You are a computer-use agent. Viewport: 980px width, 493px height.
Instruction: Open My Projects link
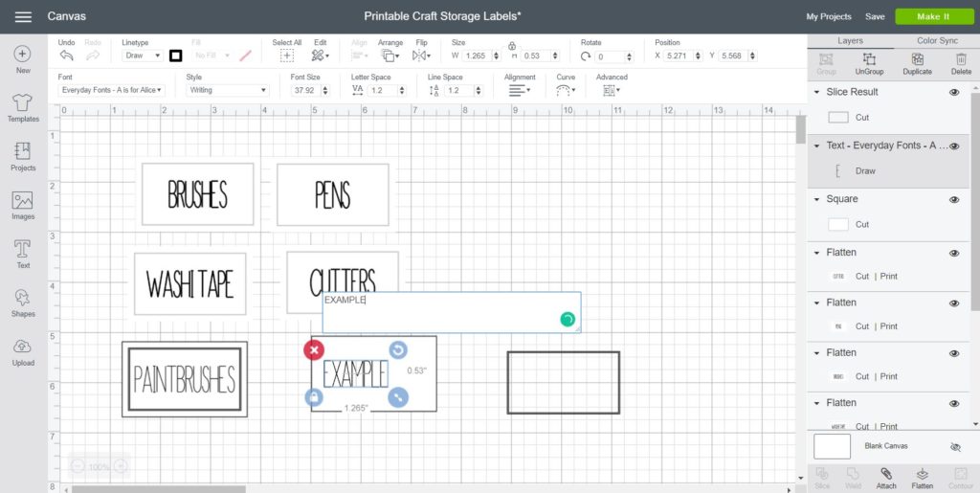[829, 16]
